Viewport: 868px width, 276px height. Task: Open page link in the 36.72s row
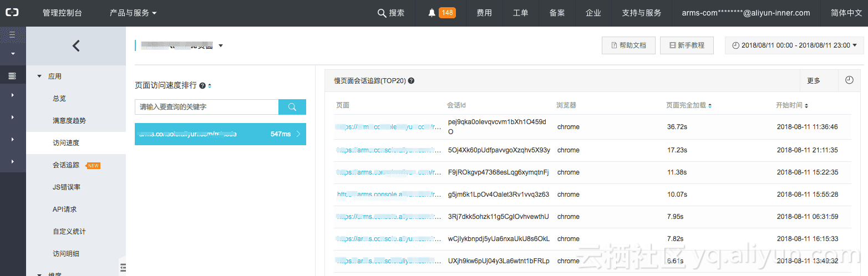[x=389, y=127]
